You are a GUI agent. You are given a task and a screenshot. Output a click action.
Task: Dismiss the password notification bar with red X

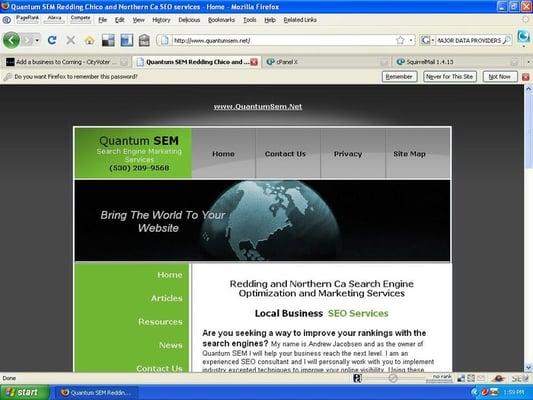coord(526,77)
